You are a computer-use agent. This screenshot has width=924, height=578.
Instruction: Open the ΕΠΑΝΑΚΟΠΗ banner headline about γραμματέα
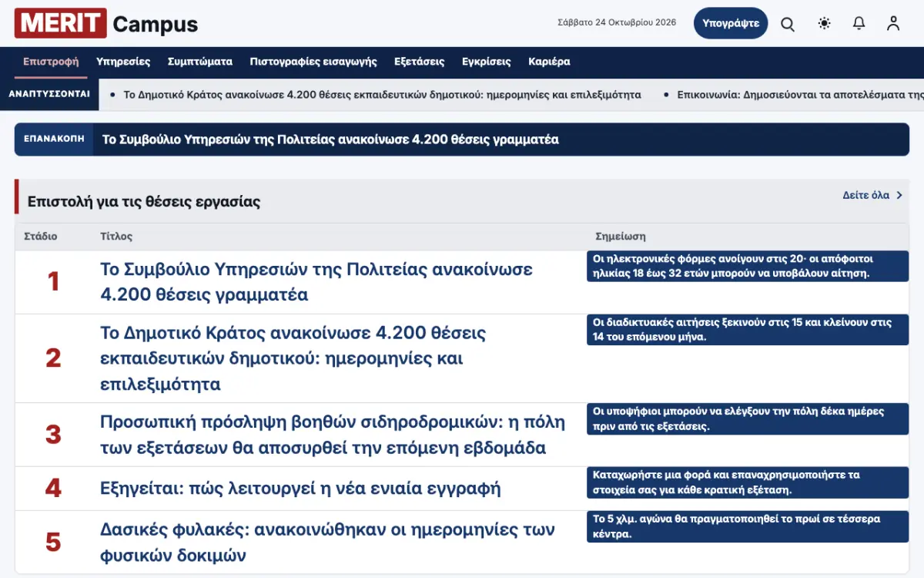[330, 139]
